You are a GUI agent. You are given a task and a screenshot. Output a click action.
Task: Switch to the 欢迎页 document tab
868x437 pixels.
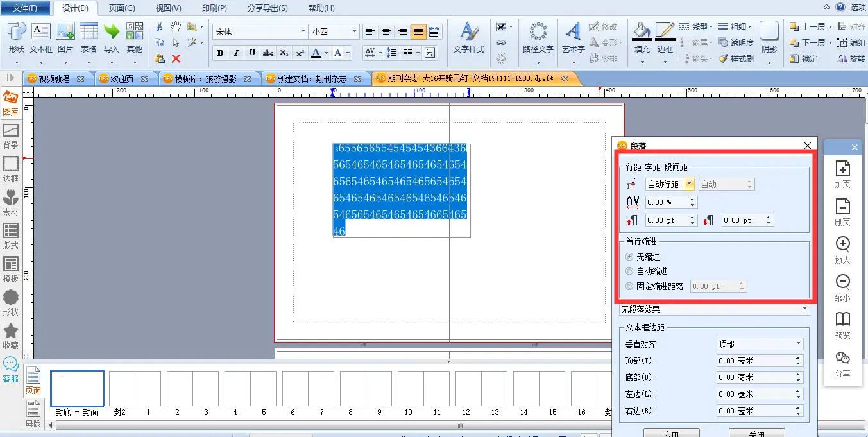pyautogui.click(x=122, y=79)
